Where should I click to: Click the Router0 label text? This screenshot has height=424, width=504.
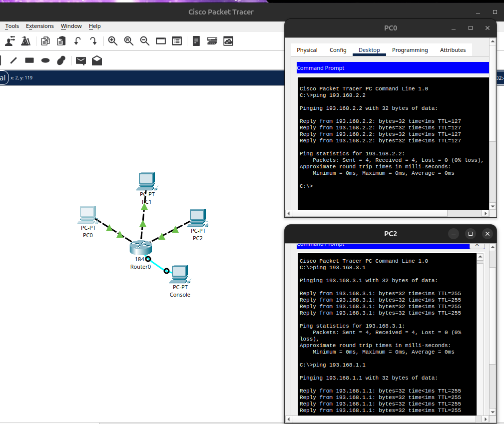pos(140,267)
